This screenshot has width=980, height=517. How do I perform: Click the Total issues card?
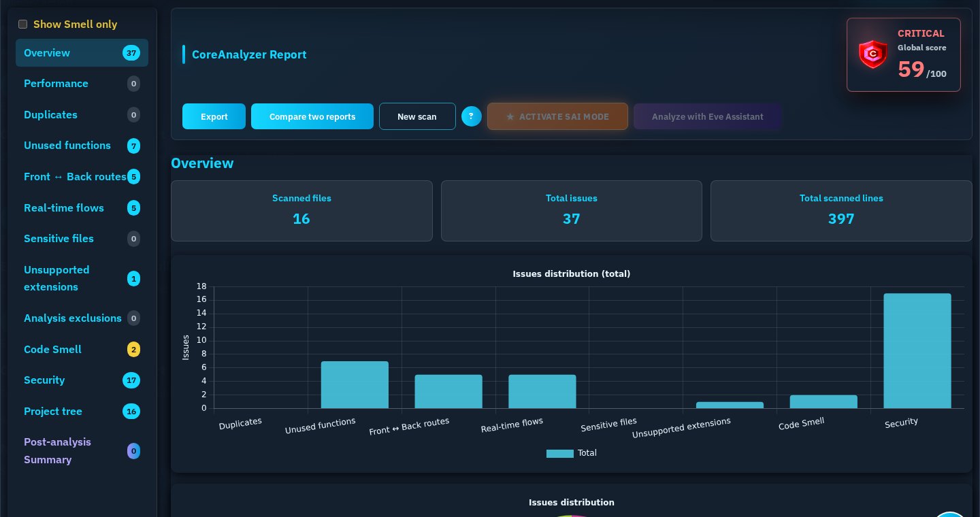coord(572,211)
